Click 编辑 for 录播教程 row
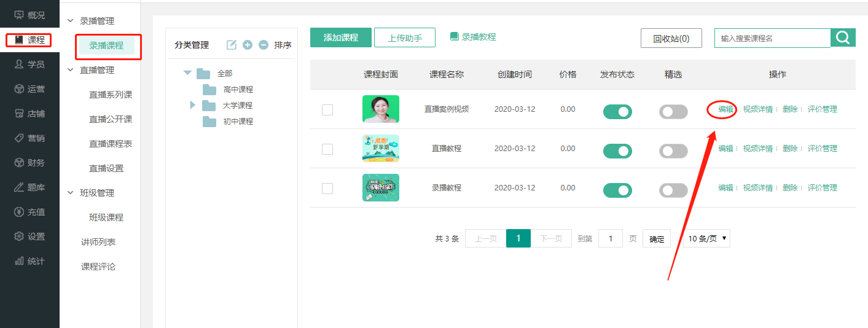Screen dimensions: 868x328 click(x=725, y=188)
